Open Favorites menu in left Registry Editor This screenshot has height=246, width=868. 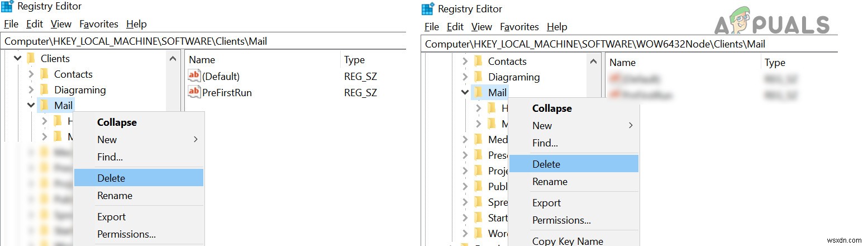99,24
